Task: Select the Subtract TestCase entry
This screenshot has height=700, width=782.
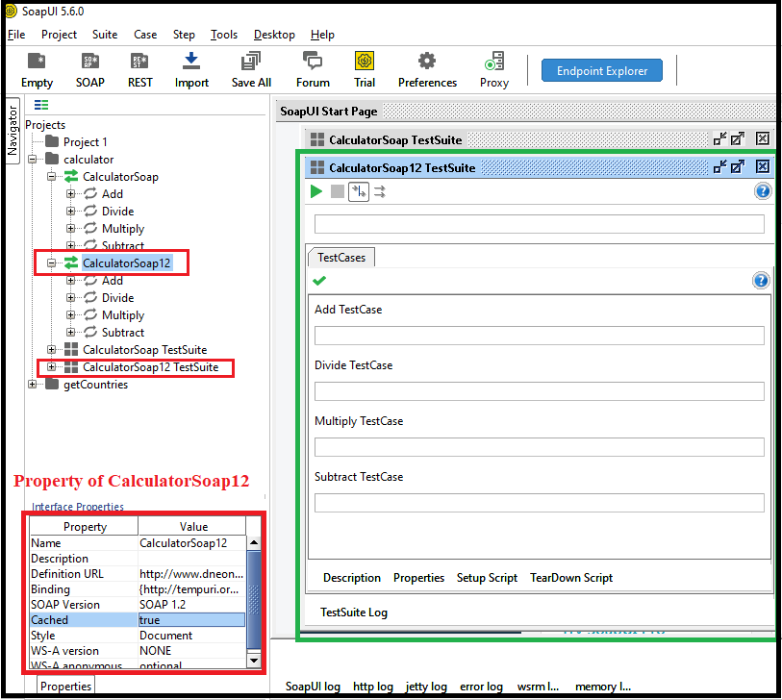Action: [359, 477]
